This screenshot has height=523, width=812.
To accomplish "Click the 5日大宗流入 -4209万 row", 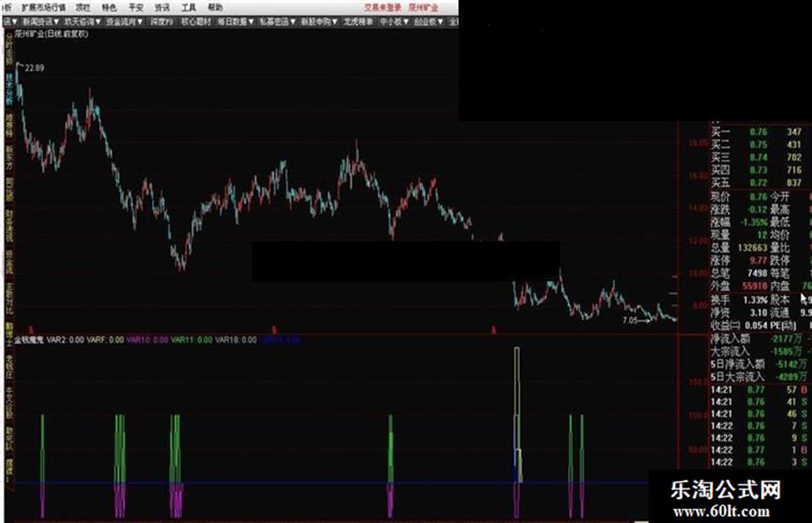I will click(759, 376).
